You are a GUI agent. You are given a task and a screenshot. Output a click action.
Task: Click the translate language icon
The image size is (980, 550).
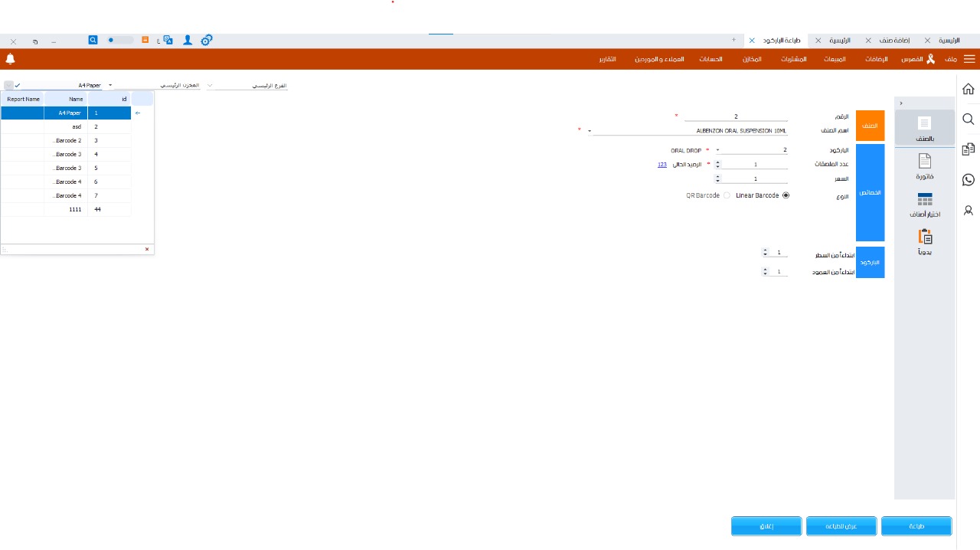point(168,40)
